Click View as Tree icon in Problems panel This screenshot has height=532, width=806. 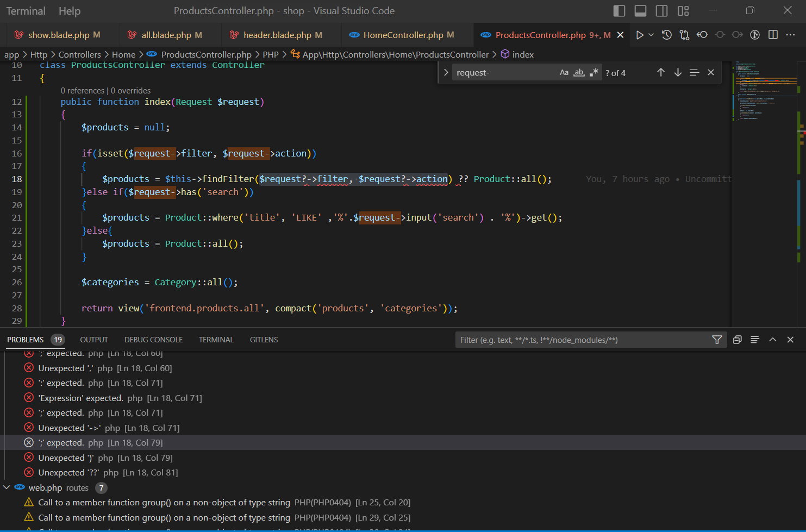click(x=755, y=339)
